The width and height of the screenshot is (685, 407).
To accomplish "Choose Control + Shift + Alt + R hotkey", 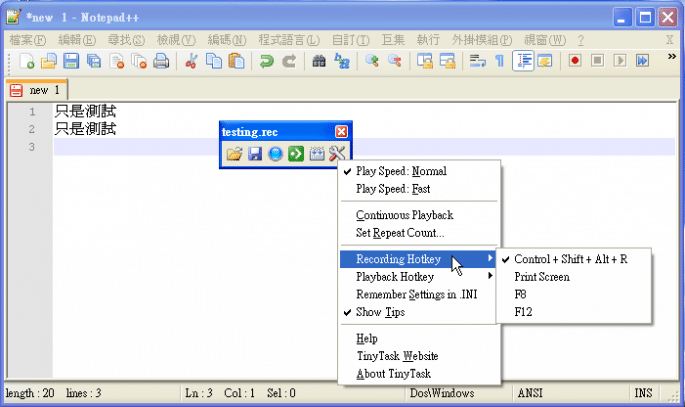I will pyautogui.click(x=570, y=259).
